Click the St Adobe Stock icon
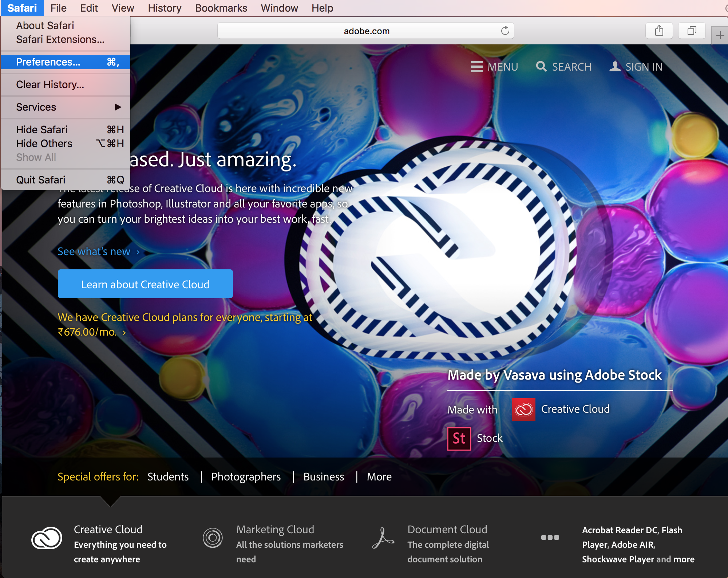728x578 pixels. [459, 439]
